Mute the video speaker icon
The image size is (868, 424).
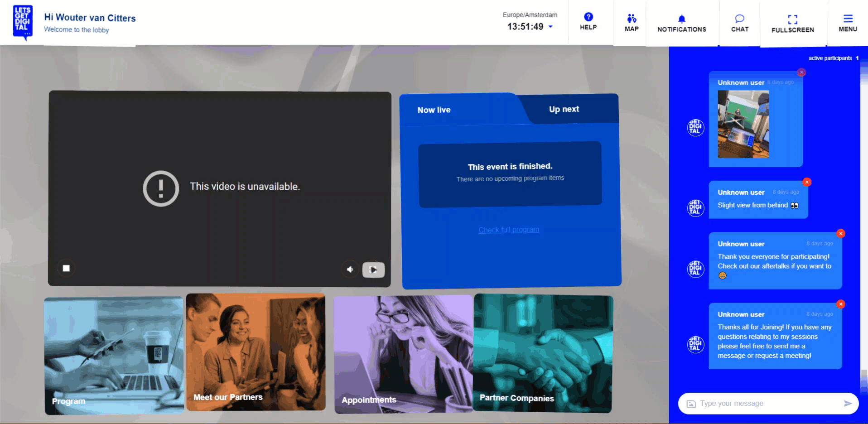tap(350, 270)
